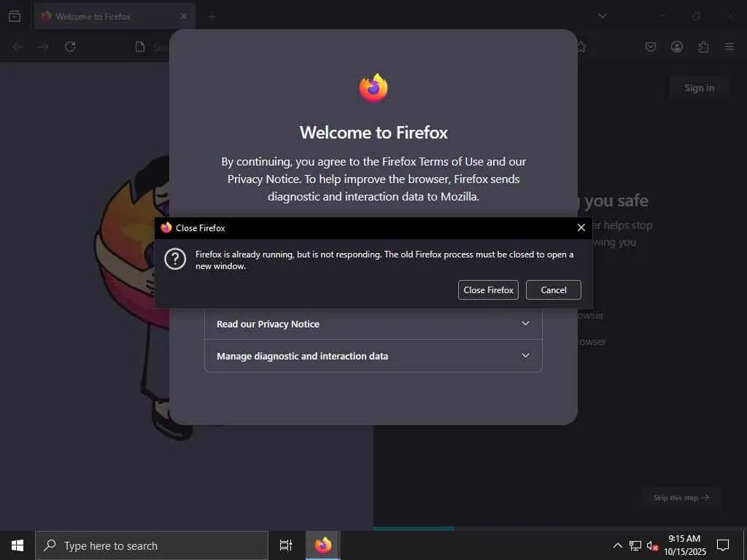Image resolution: width=747 pixels, height=560 pixels.
Task: Open the Pocket save icon
Action: (650, 47)
